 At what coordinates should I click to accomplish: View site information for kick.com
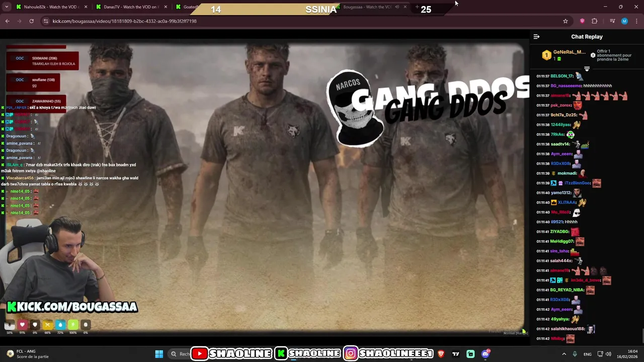click(46, 21)
